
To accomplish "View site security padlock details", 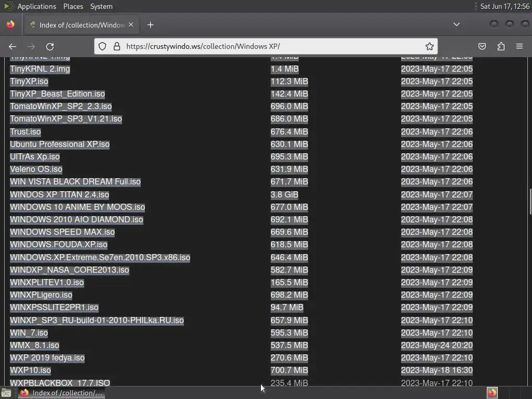I will point(117,46).
